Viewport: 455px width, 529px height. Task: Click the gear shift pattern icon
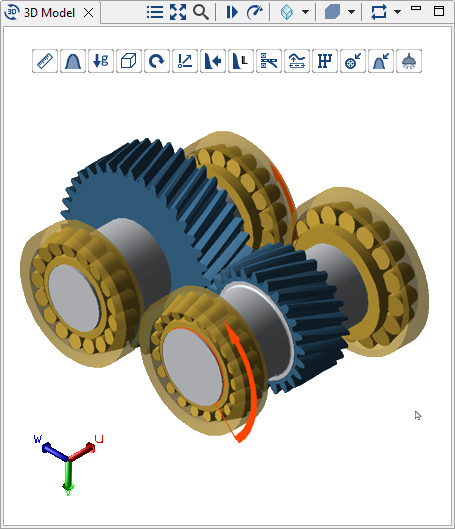point(325,61)
